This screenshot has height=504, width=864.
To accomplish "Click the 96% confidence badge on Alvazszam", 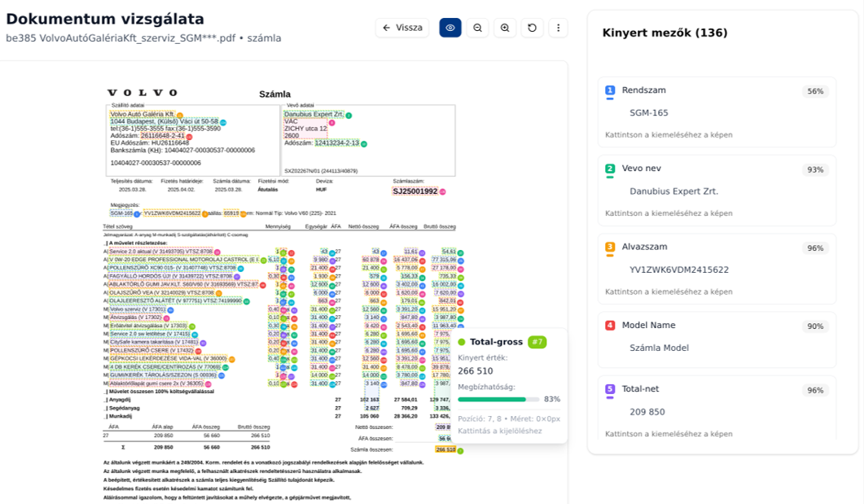I will point(815,248).
